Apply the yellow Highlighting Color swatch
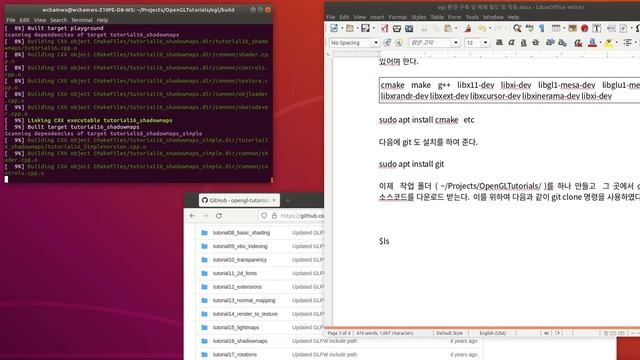Screen dimensions: 640x360 [608, 42]
